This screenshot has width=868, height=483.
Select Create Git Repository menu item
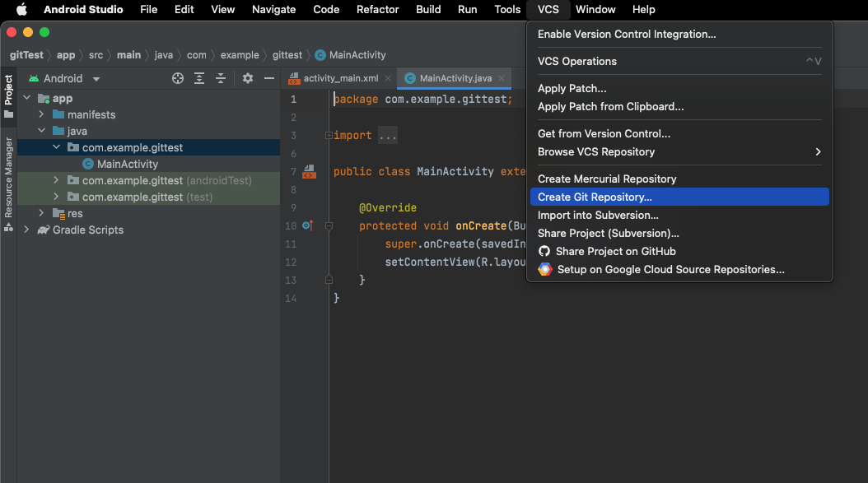pos(595,197)
